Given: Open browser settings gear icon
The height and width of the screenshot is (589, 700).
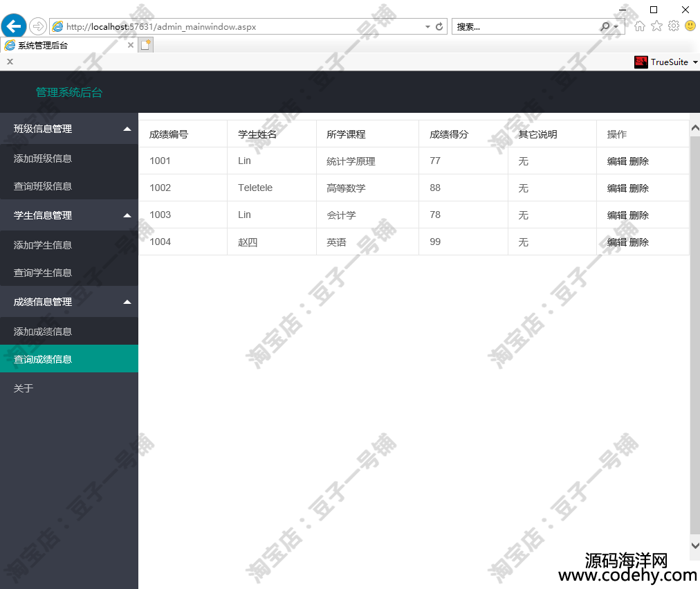Looking at the screenshot, I should click(674, 26).
